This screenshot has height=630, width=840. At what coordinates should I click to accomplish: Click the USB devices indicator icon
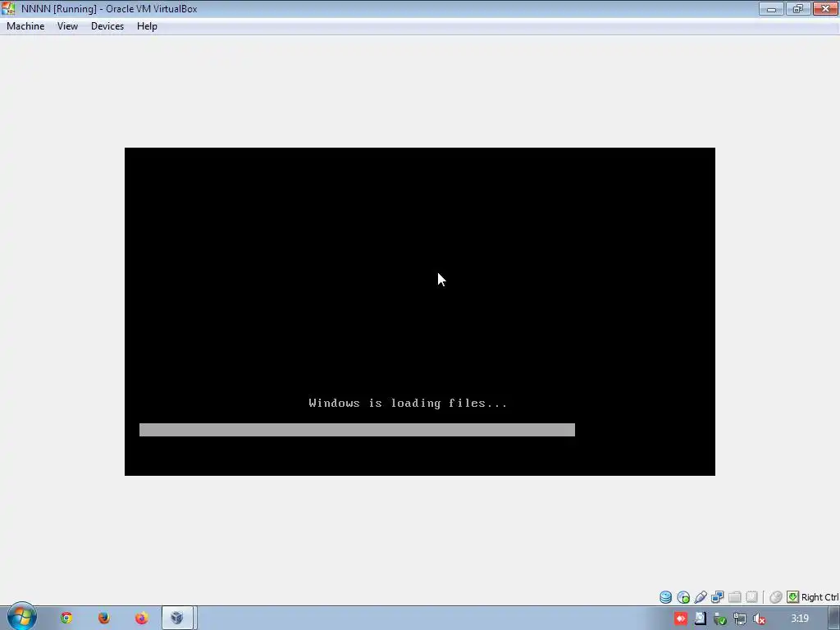pos(701,597)
